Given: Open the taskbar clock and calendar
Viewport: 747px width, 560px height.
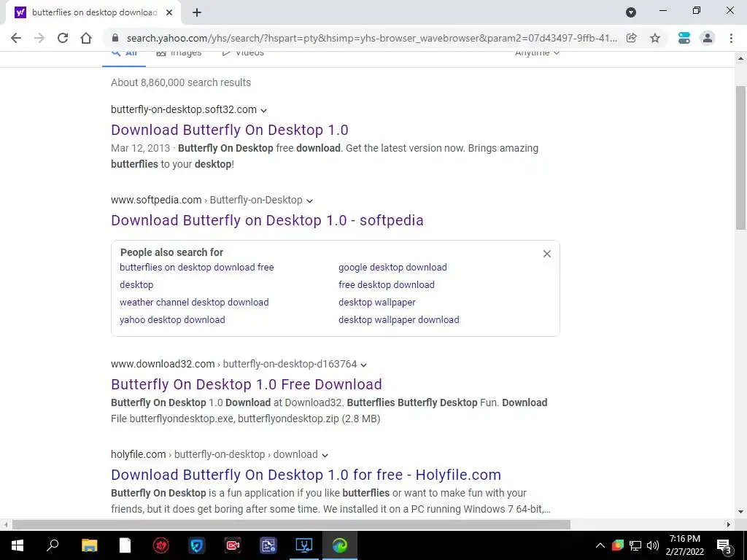Looking at the screenshot, I should [x=684, y=545].
